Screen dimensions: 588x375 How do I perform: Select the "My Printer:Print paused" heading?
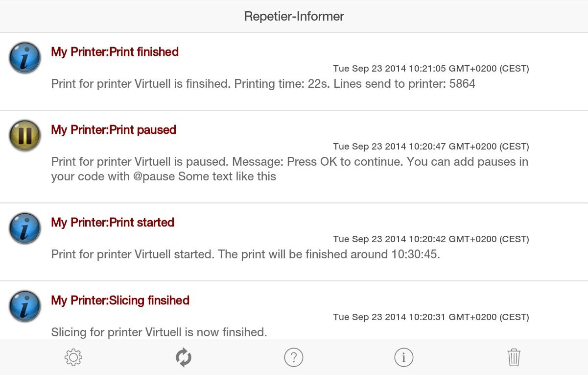coord(114,130)
